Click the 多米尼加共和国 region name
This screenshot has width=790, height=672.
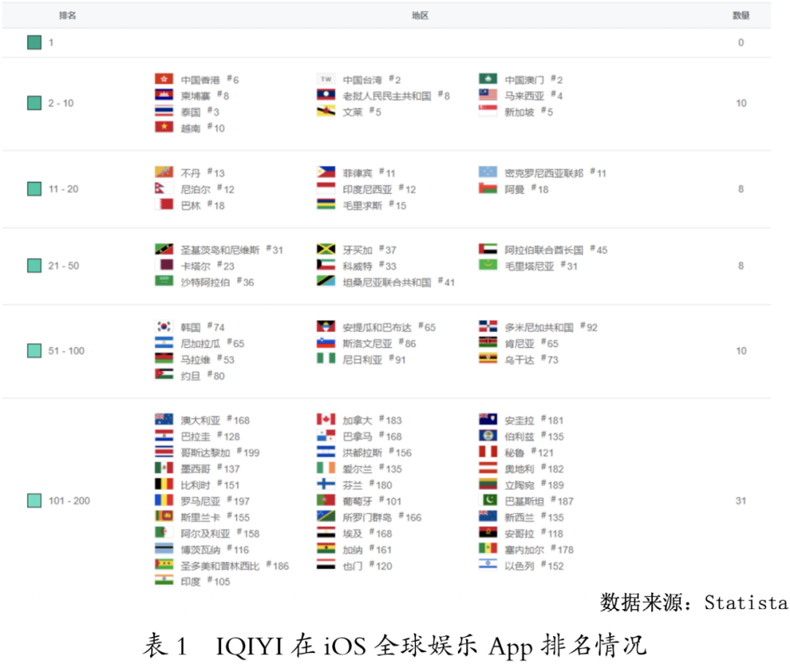(539, 328)
